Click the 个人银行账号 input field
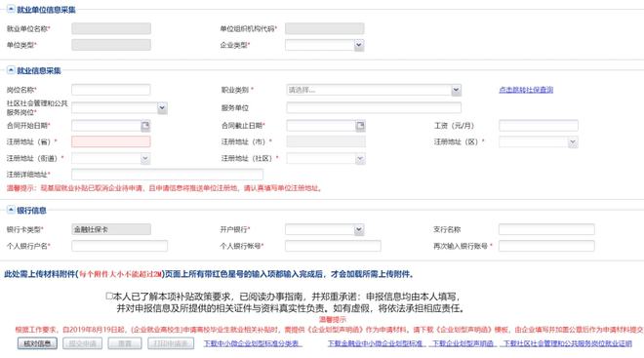This screenshot has width=644, height=358. point(333,246)
